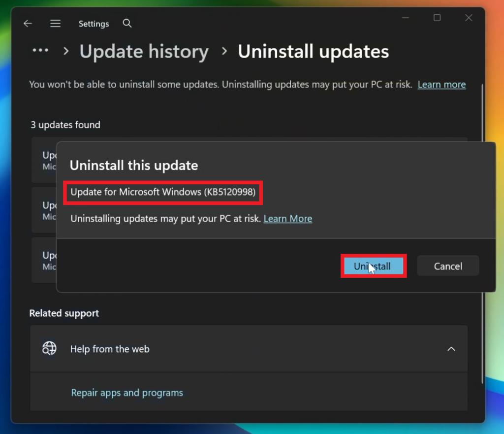
Task: Click the Uninstall updates breadcrumb title
Action: (314, 51)
